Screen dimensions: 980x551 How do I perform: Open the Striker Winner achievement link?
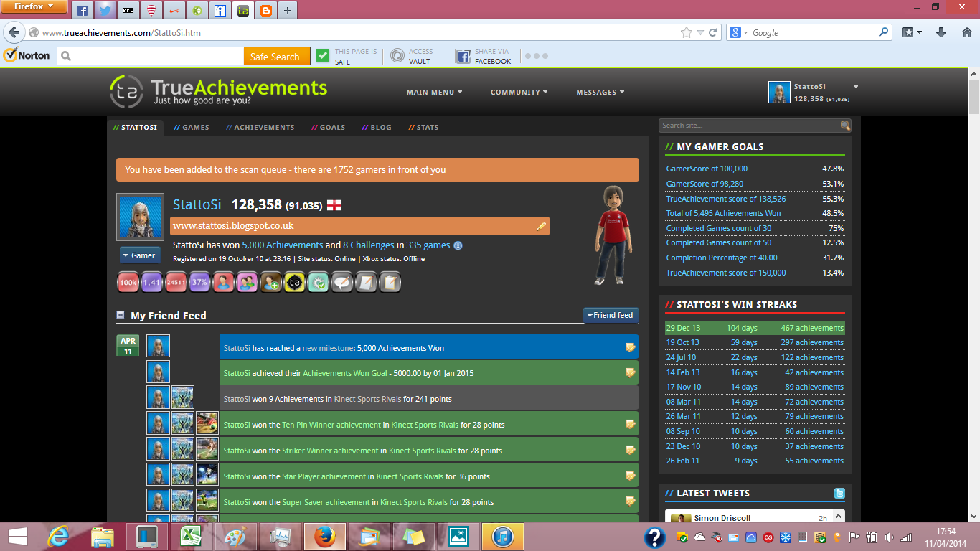(330, 451)
